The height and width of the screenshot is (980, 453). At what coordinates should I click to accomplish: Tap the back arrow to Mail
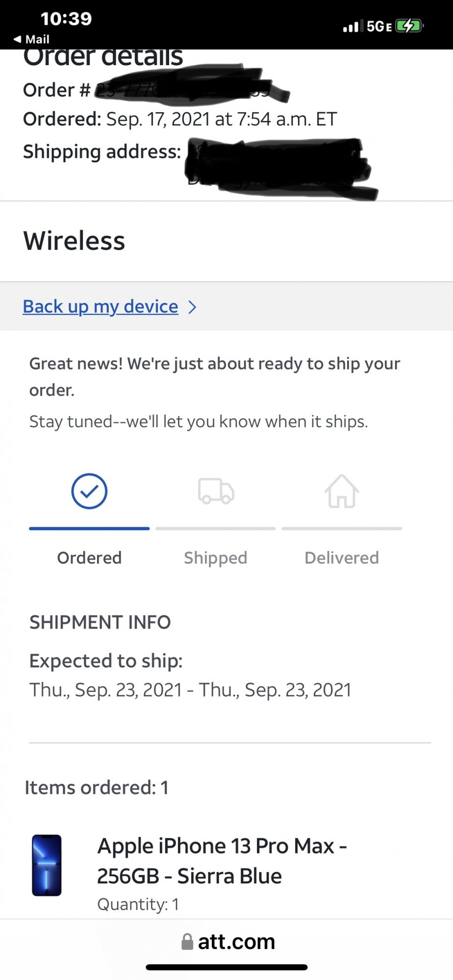coord(18,39)
